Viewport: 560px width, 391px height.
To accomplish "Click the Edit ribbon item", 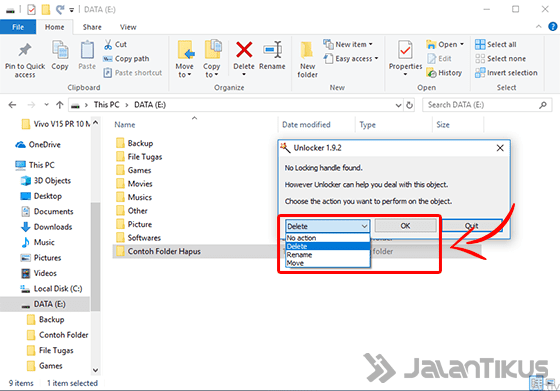I will click(x=439, y=59).
